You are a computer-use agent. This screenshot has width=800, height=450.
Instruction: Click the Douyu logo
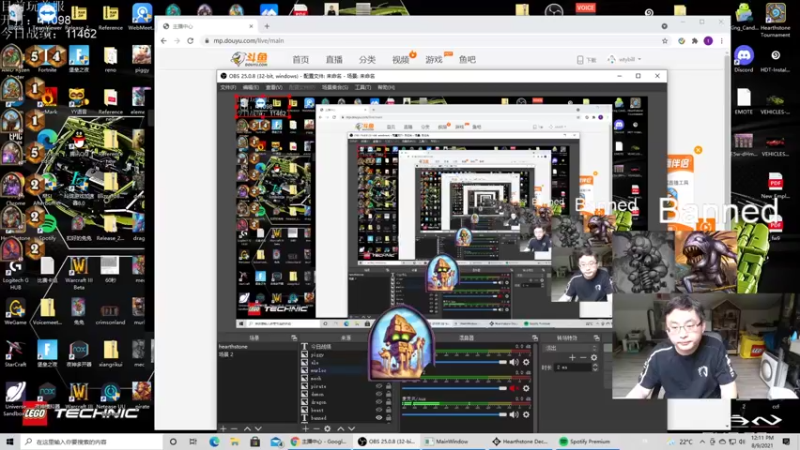pos(250,59)
